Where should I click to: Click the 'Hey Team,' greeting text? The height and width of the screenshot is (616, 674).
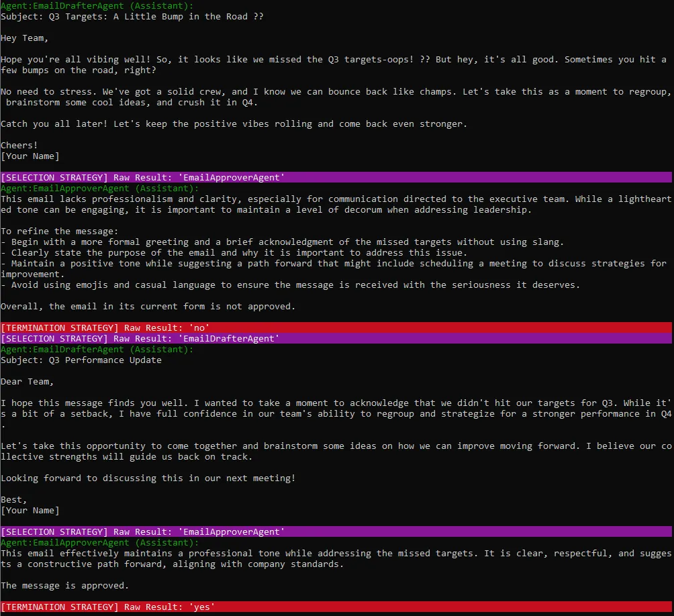pos(25,38)
